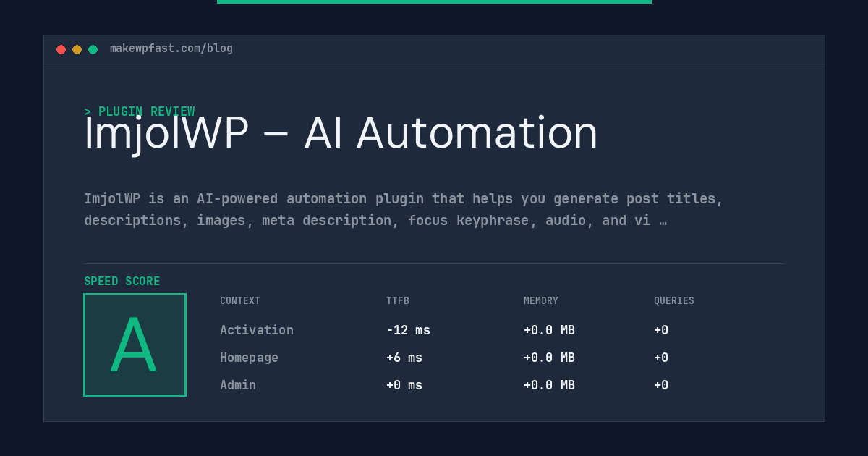Click the MEMORY column header
Viewport: 868px width, 456px height.
point(541,301)
